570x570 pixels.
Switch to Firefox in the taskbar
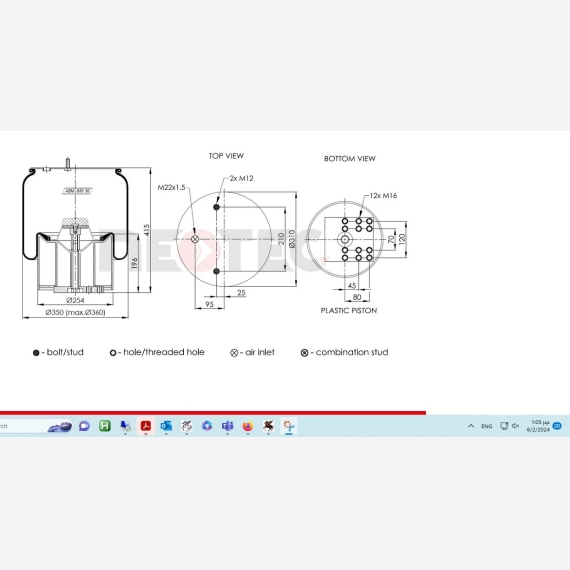(x=248, y=426)
